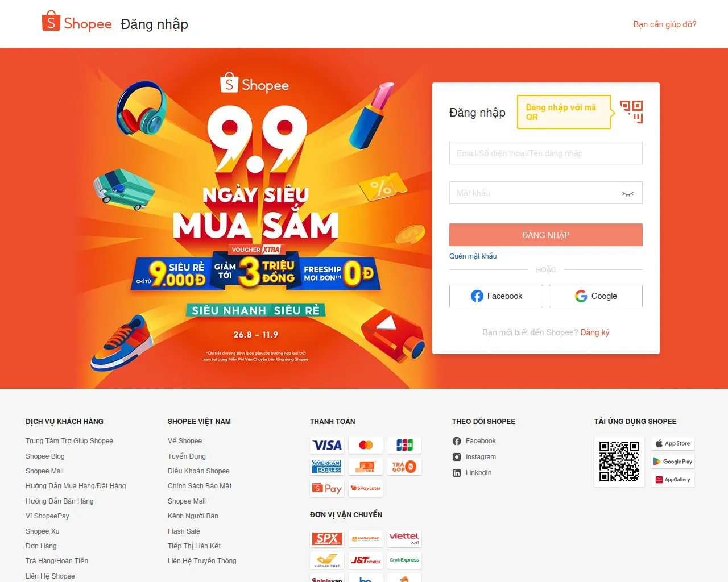The width and height of the screenshot is (728, 582).
Task: Sign in with the Google button
Action: 595,296
